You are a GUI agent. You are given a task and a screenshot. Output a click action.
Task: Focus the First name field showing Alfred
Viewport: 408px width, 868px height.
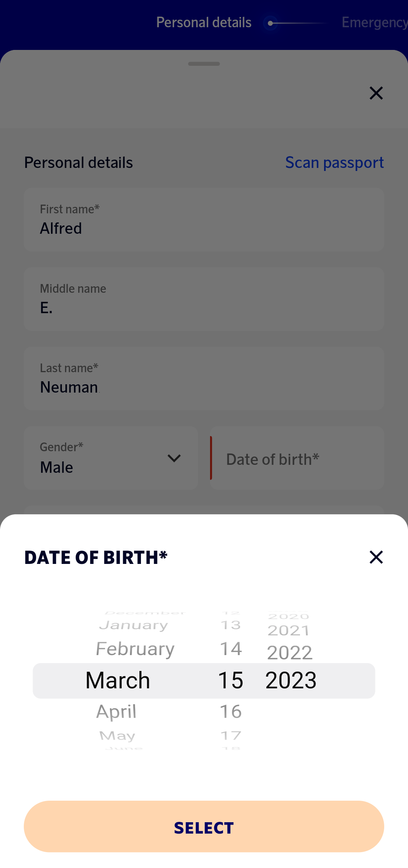[204, 219]
